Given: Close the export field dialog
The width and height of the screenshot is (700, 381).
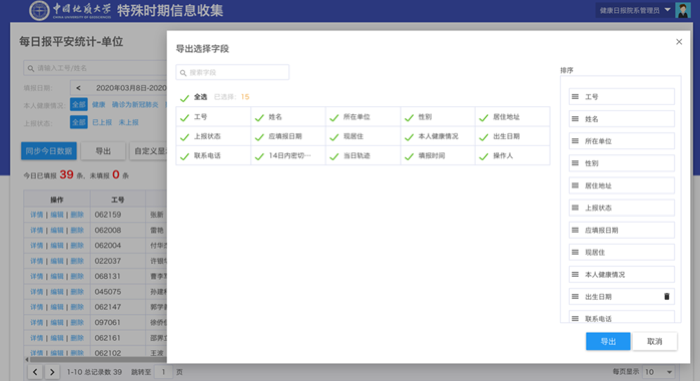Looking at the screenshot, I should tap(679, 42).
